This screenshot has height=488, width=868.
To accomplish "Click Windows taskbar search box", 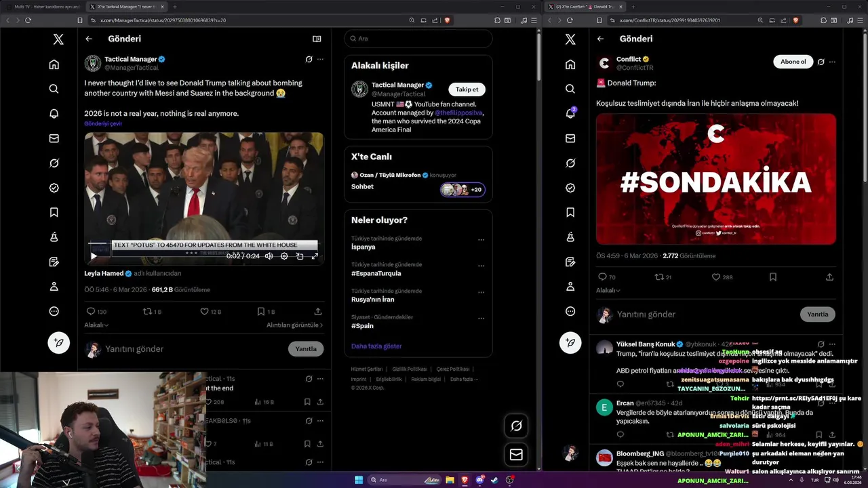I will (406, 480).
